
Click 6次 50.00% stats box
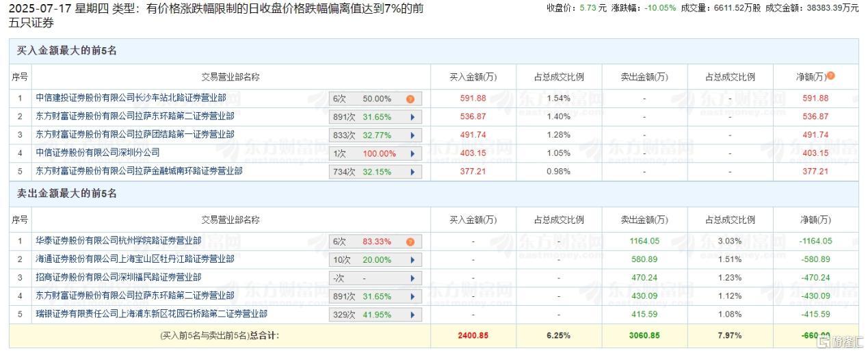(376, 99)
